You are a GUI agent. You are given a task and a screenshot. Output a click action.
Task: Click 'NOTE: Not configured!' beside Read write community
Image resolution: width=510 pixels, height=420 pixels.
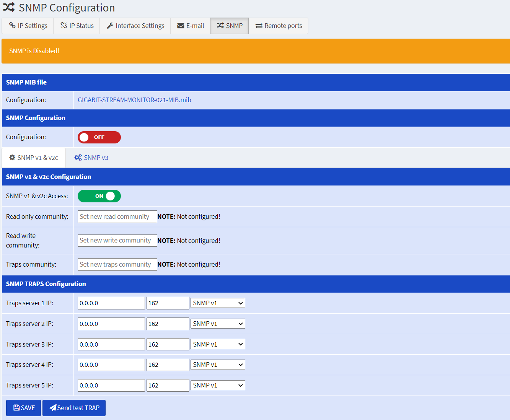point(189,241)
